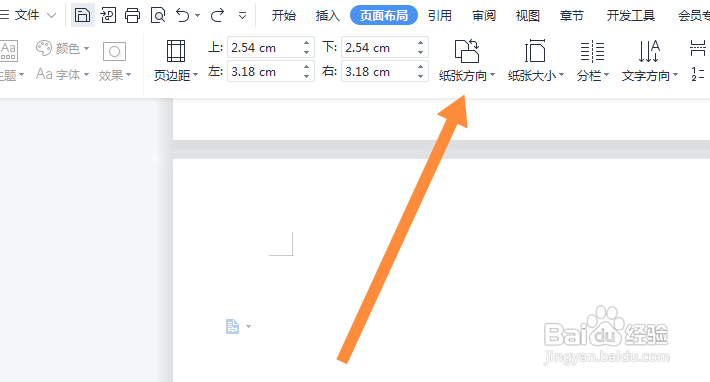Click the paste options icon in document
The height and width of the screenshot is (382, 710).
(x=232, y=326)
